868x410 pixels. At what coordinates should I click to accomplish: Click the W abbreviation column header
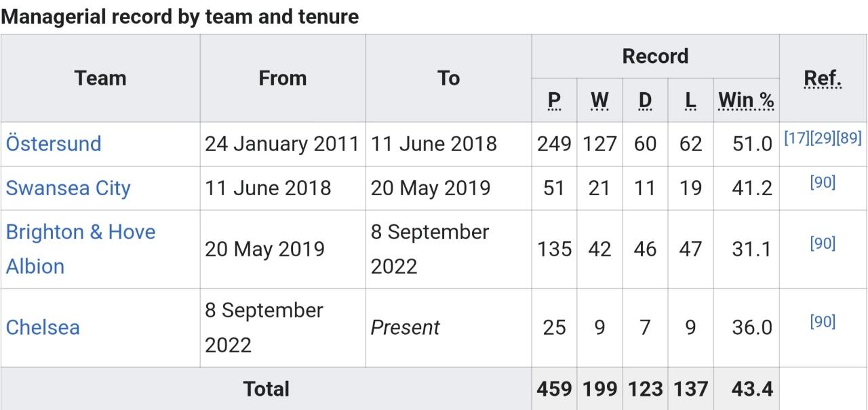coord(599,100)
